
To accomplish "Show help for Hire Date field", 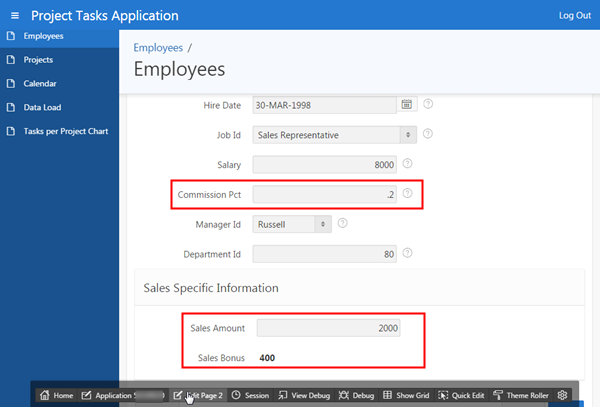I will tap(428, 104).
